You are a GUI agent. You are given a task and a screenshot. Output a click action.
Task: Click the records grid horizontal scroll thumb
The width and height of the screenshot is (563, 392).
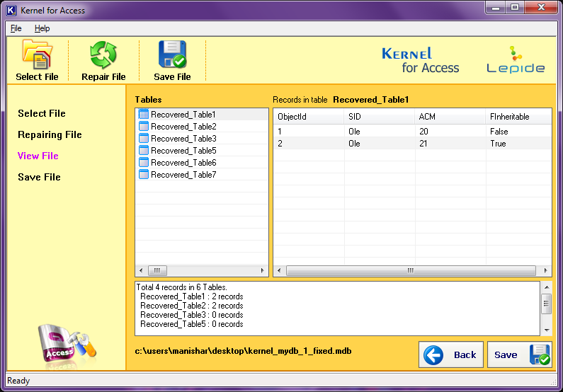coord(411,270)
